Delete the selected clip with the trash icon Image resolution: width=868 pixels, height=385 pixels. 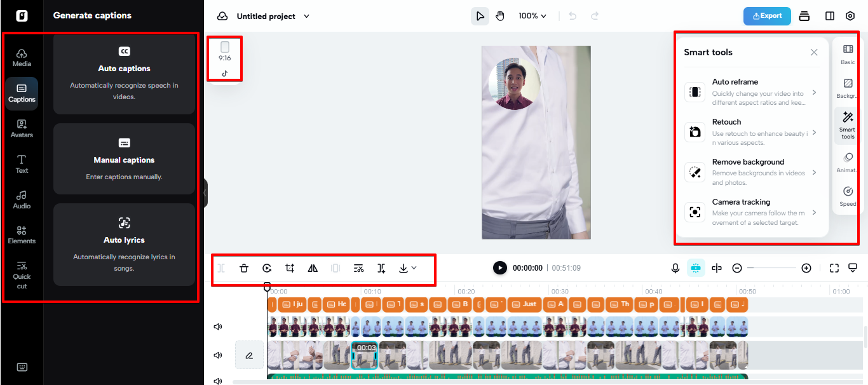coord(244,267)
